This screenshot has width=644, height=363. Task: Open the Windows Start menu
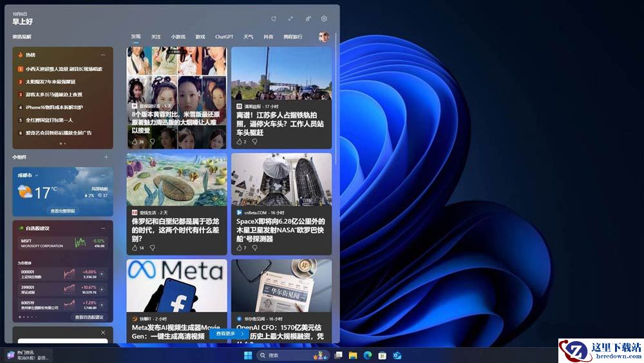click(248, 355)
